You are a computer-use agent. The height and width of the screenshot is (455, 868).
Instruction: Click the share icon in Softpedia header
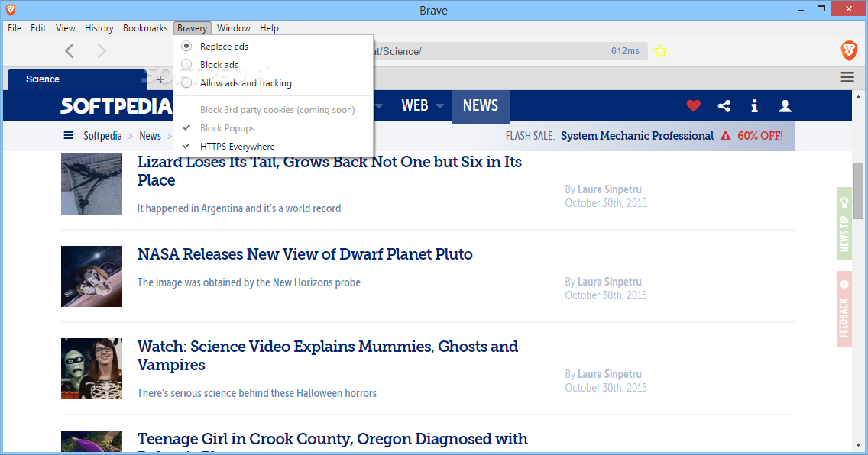(x=724, y=105)
